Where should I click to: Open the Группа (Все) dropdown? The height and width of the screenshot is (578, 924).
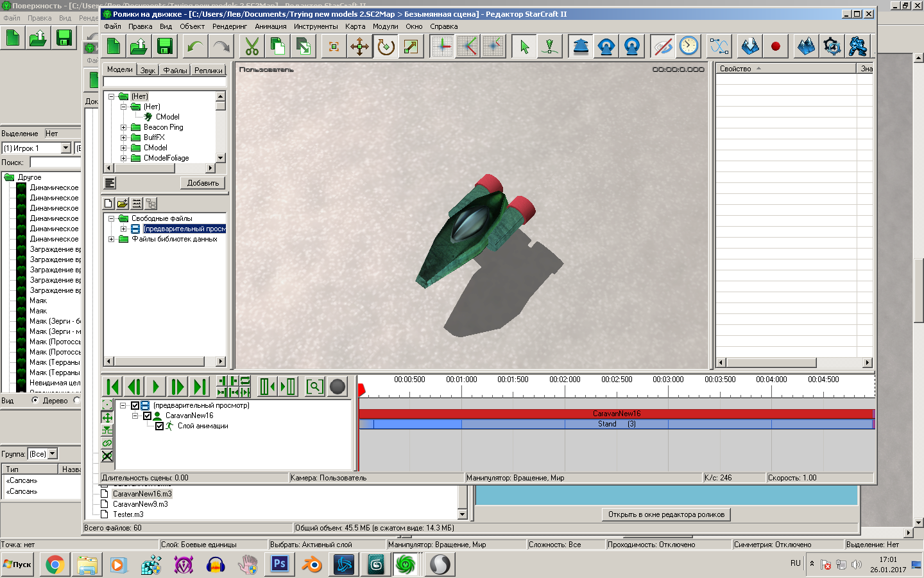[x=53, y=454]
